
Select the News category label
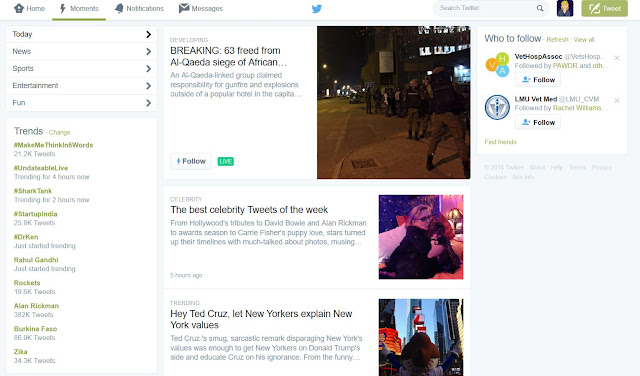pyautogui.click(x=22, y=51)
